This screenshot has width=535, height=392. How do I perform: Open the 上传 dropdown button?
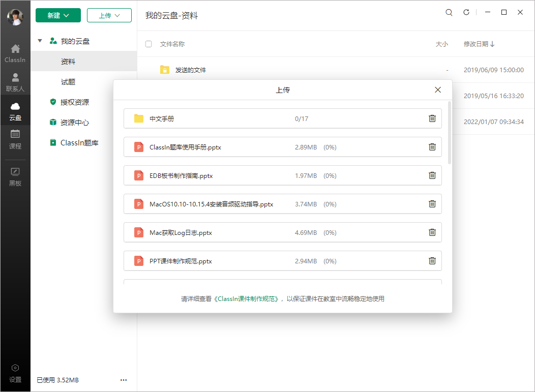109,15
